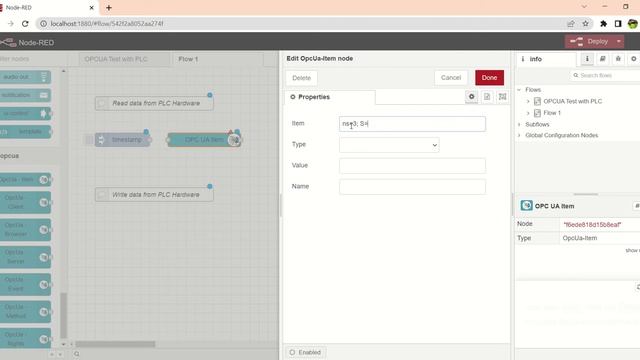Click the filter nodes search field
This screenshot has height=360, width=640.
pyautogui.click(x=31, y=59)
